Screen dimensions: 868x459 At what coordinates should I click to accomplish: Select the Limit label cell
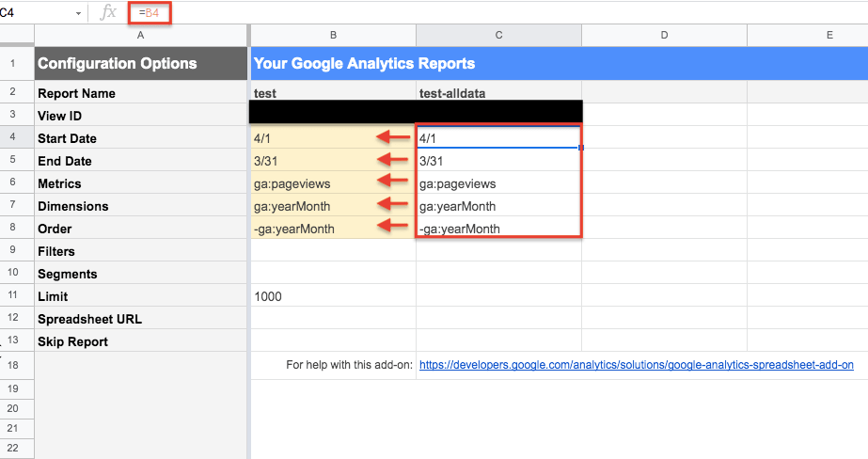coord(141,295)
